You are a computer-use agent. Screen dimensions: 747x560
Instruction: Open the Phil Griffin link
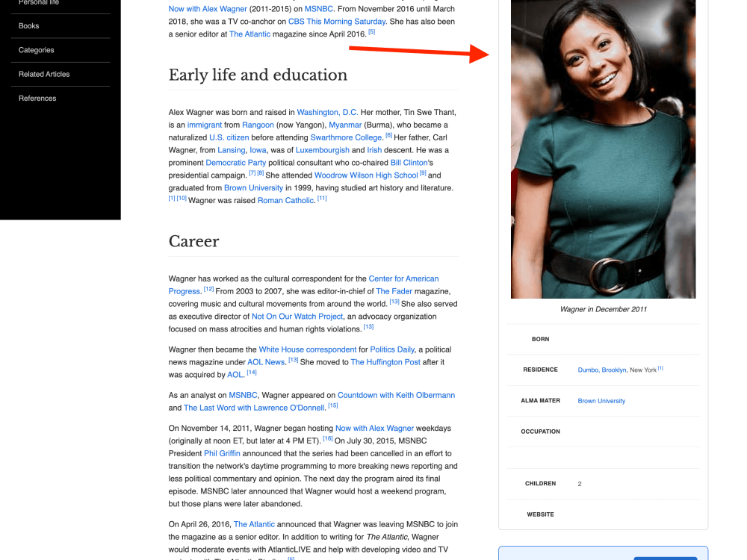click(x=222, y=453)
